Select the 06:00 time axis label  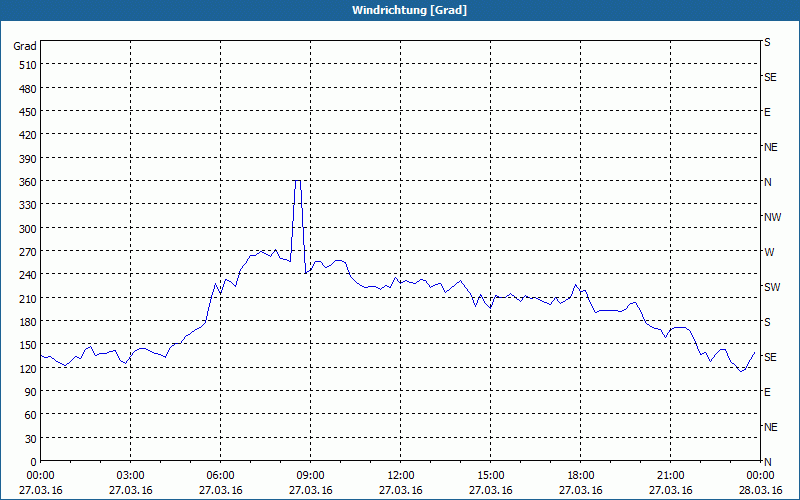click(220, 476)
